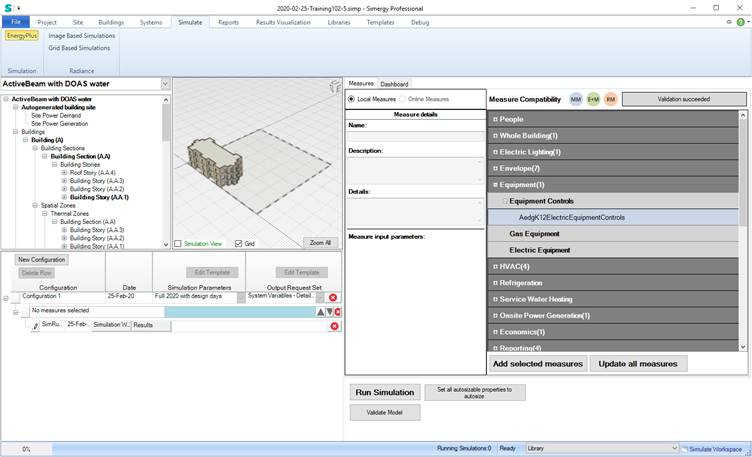Viewport: 752px width, 457px height.
Task: Click the Simergy app logo icon
Action: pyautogui.click(x=8, y=8)
